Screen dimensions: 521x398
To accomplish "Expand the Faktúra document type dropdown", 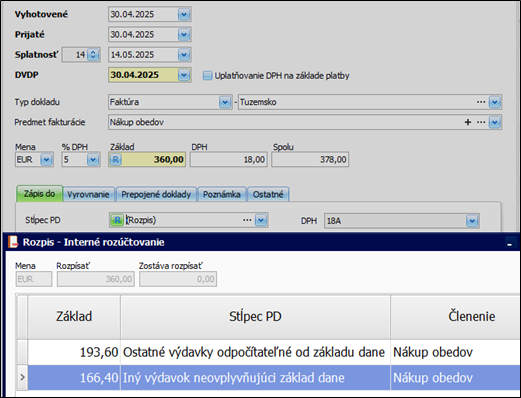I will point(225,102).
